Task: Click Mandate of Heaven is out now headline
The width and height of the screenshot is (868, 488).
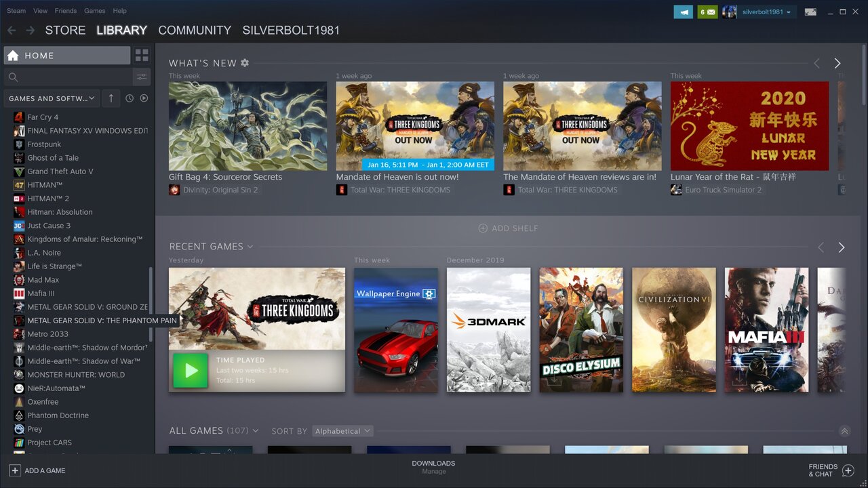Action: 397,177
